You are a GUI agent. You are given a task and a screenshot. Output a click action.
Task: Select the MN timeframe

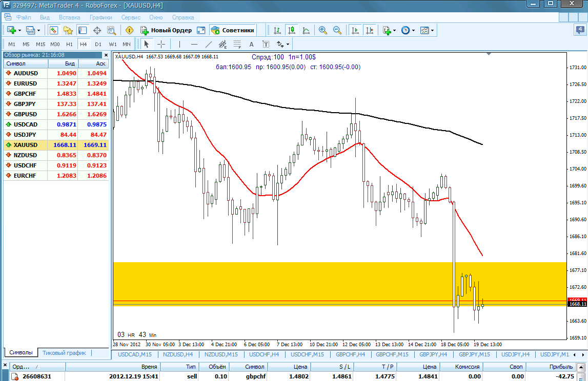coord(127,44)
